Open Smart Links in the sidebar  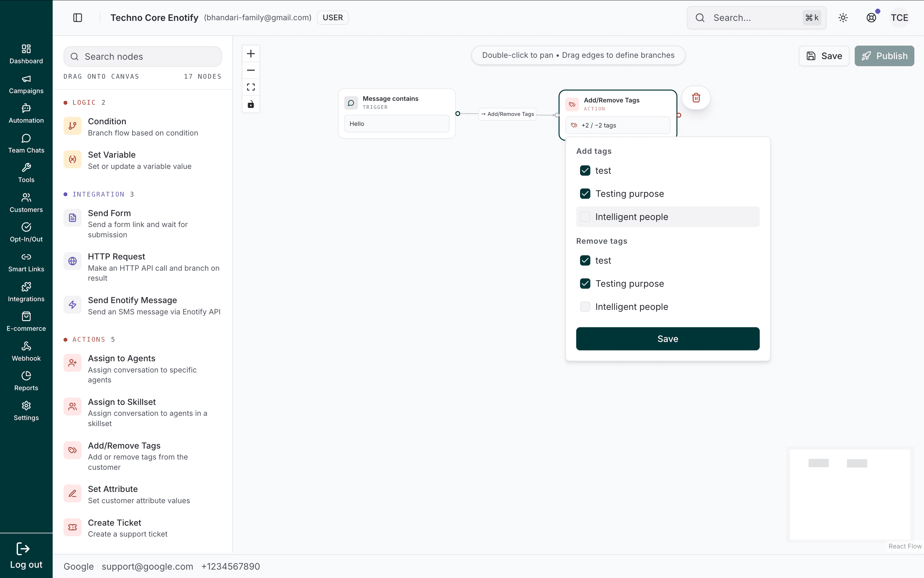point(26,262)
